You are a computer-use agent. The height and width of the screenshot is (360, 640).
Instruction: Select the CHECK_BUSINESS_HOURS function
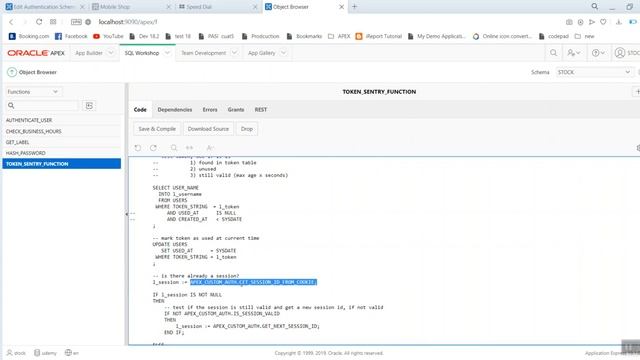click(62, 131)
